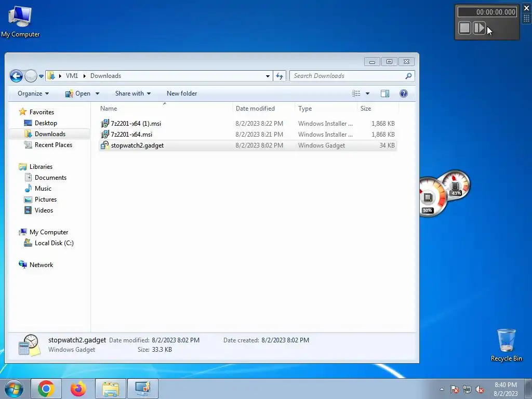Select stopwatch2.gadget file
Image resolution: width=532 pixels, height=399 pixels.
(248, 145)
